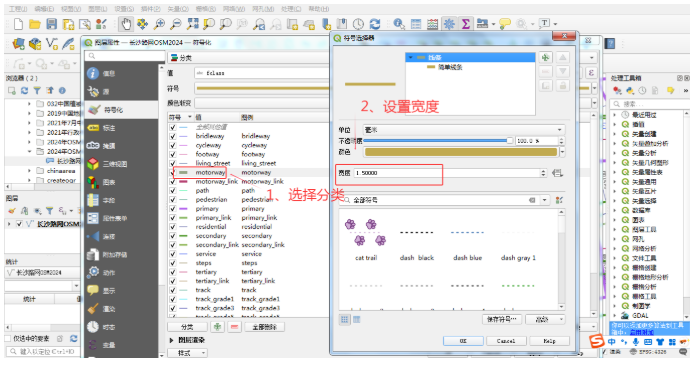Viewport: 696px width, 366px height.
Task: Click the Delete All categories button
Action: click(x=265, y=327)
